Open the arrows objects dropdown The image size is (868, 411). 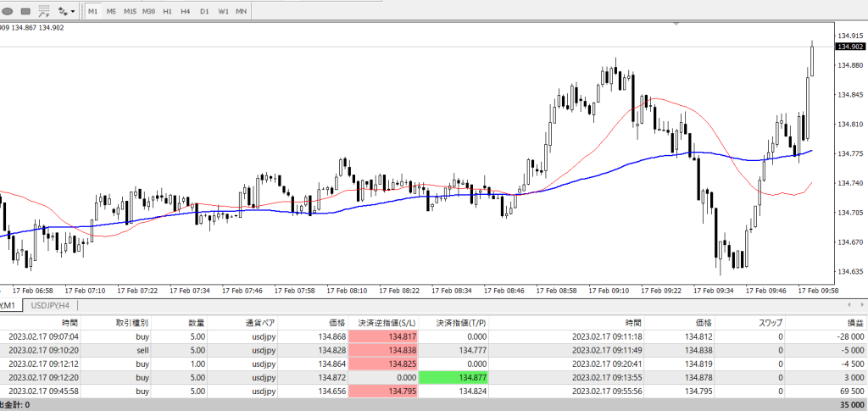click(66, 12)
